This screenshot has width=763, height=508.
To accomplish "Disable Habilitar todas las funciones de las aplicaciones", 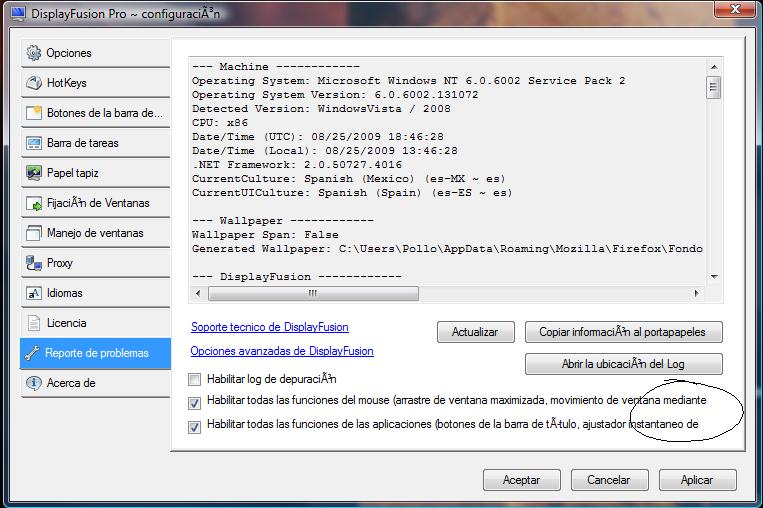I will 195,426.
